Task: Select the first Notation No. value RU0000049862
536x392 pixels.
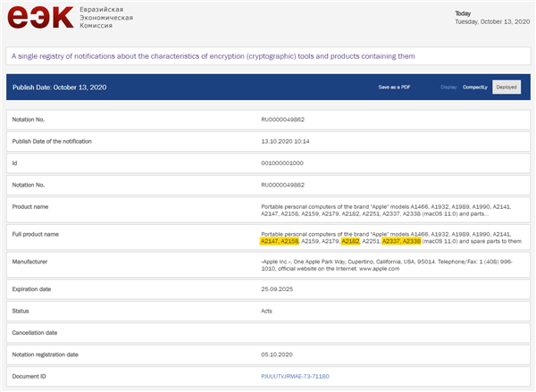Action: click(x=283, y=118)
